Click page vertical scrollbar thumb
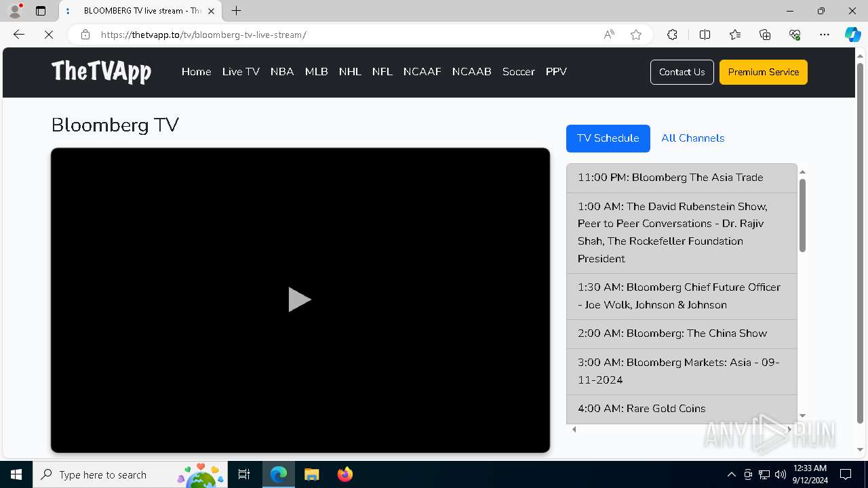Screen dimensions: 868x488 pyautogui.click(x=861, y=243)
